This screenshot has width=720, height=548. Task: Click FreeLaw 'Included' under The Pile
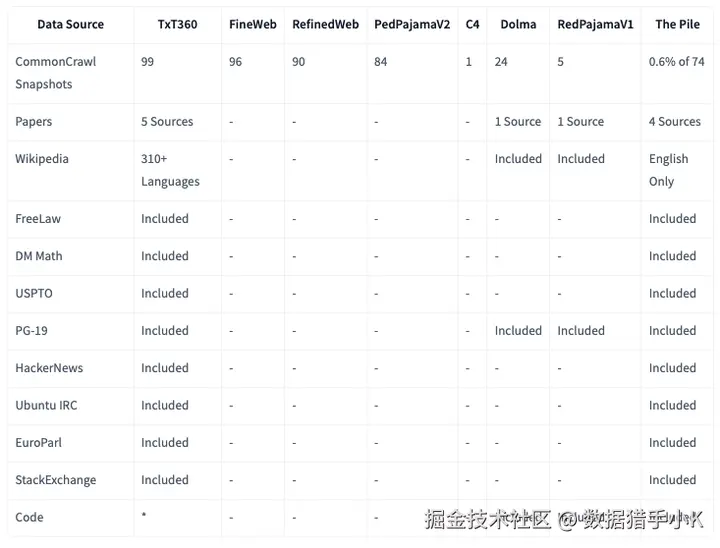672,219
